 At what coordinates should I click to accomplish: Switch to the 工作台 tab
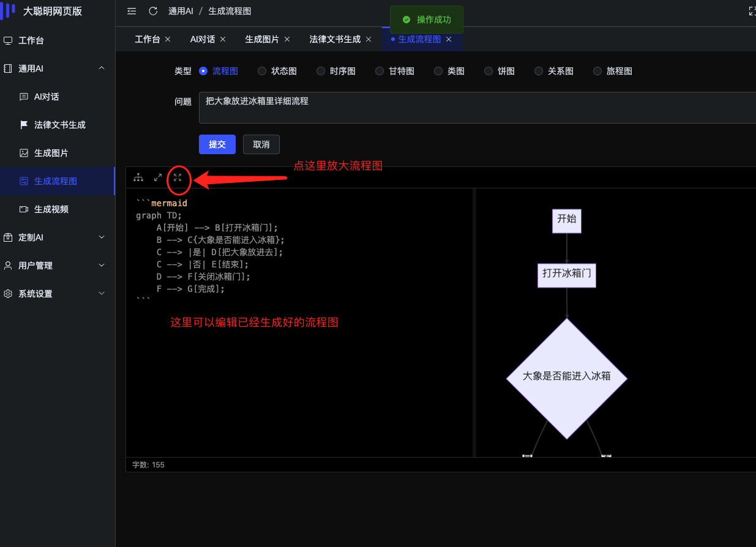click(x=148, y=39)
